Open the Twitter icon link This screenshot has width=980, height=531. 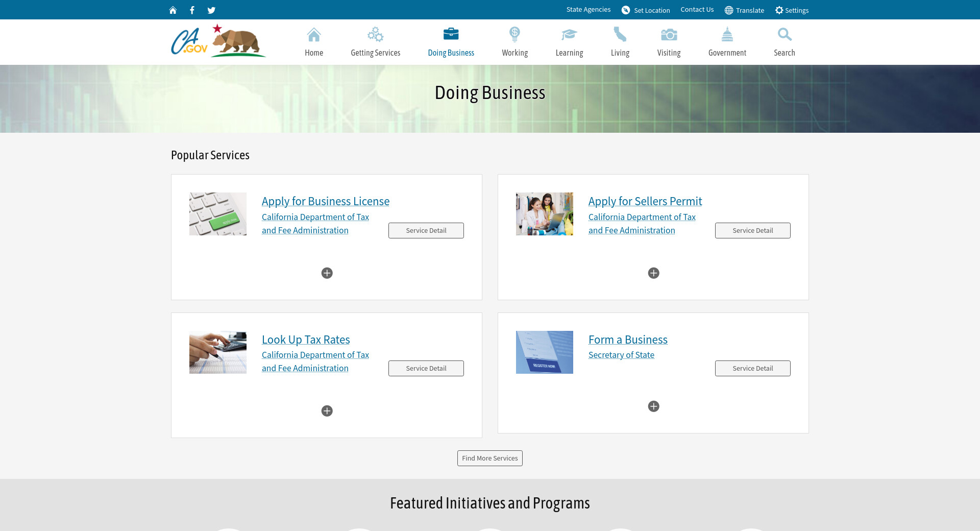click(x=211, y=10)
